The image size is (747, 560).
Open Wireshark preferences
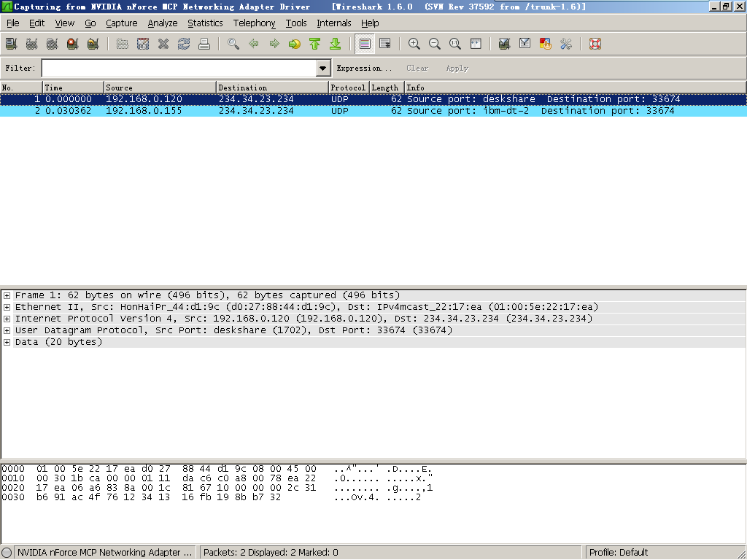coord(566,44)
